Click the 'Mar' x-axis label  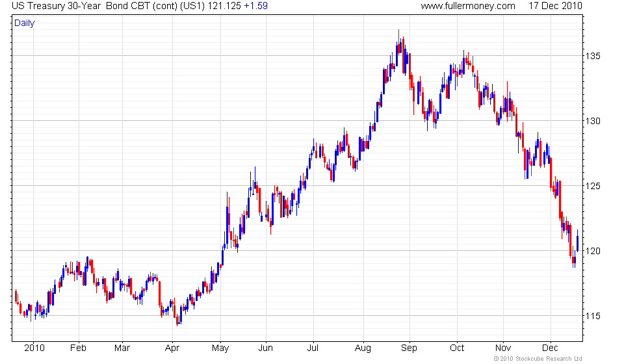[x=122, y=348]
